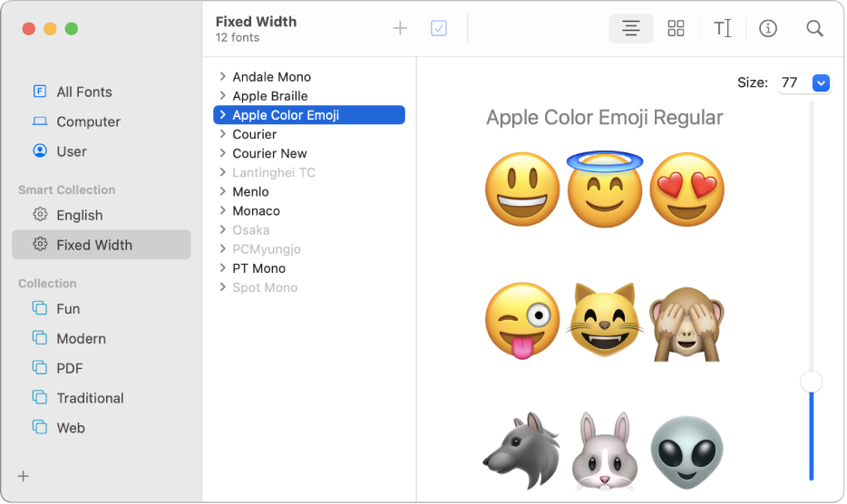Open the Size dropdown arrow
Viewport: 847px width, 504px height.
click(x=821, y=82)
